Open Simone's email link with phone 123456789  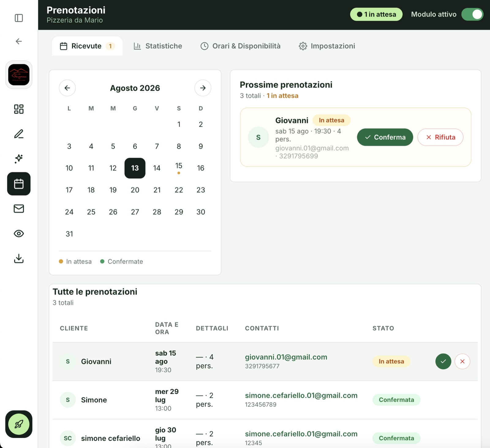coord(301,395)
